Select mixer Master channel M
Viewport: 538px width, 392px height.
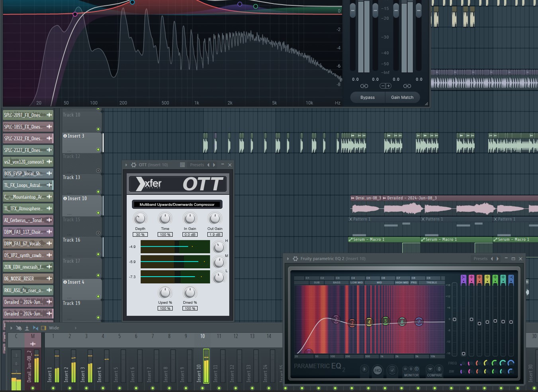(33, 361)
